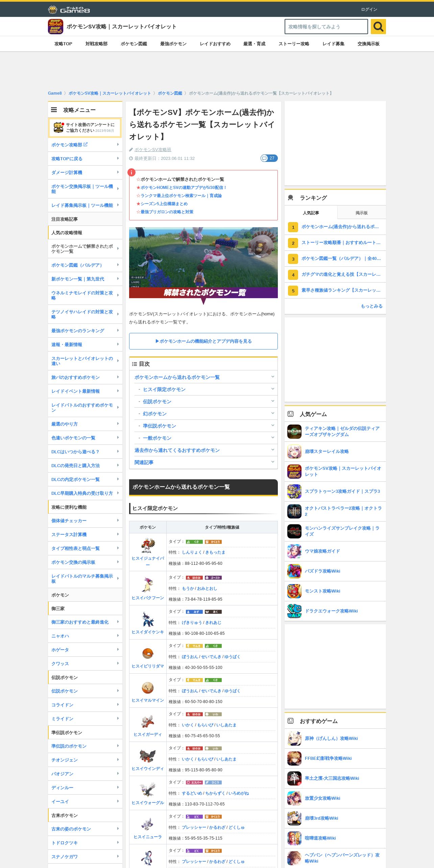
Task: Open ポケモンSV攻略班 author link
Action: pyautogui.click(x=153, y=149)
